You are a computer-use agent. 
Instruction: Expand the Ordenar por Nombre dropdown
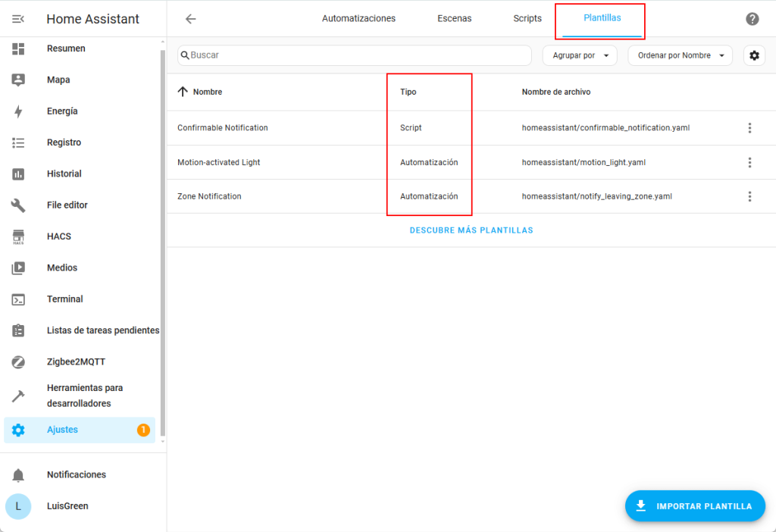pyautogui.click(x=680, y=55)
